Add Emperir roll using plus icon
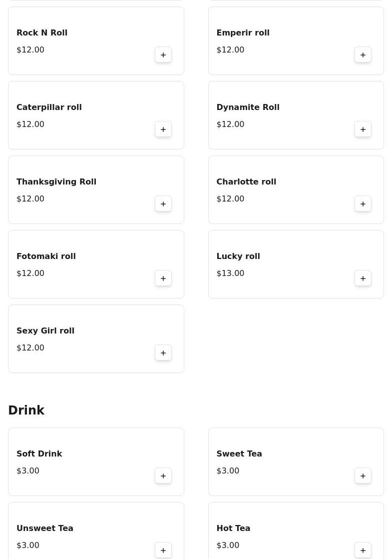The image size is (392, 559). pos(363,55)
